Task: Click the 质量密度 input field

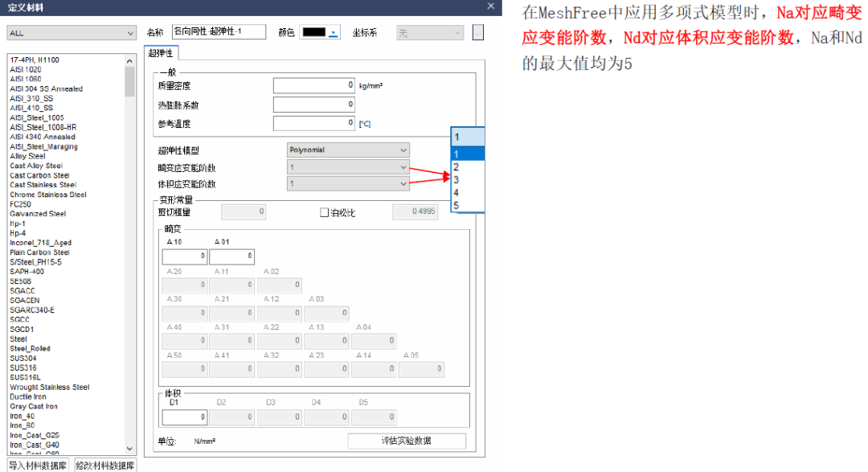Action: click(x=314, y=85)
